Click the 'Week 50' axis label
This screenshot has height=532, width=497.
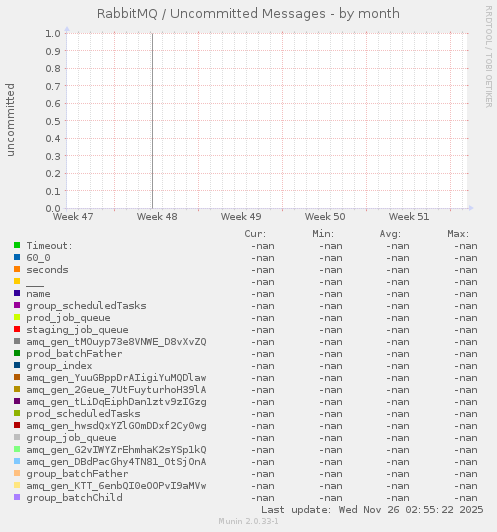(325, 216)
